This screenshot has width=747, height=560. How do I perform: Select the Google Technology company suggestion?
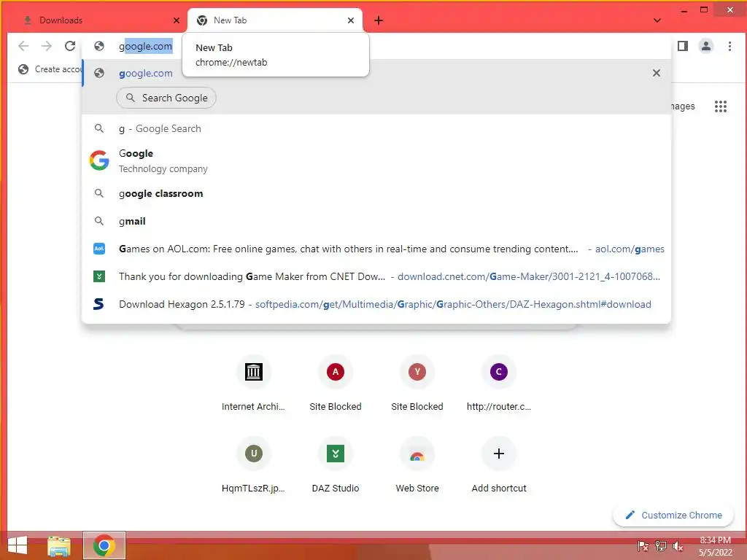(376, 160)
